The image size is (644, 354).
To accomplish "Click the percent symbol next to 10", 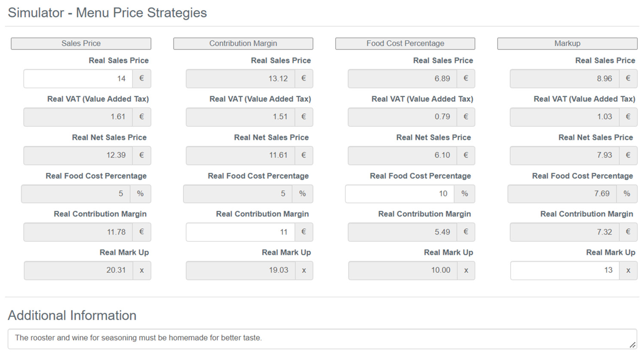I will point(465,194).
